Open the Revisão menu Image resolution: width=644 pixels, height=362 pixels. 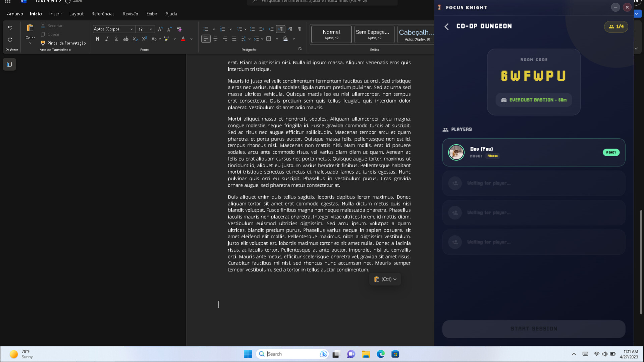click(x=130, y=14)
